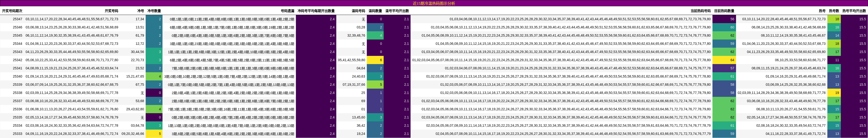Click period cell 25336

tap(18, 109)
